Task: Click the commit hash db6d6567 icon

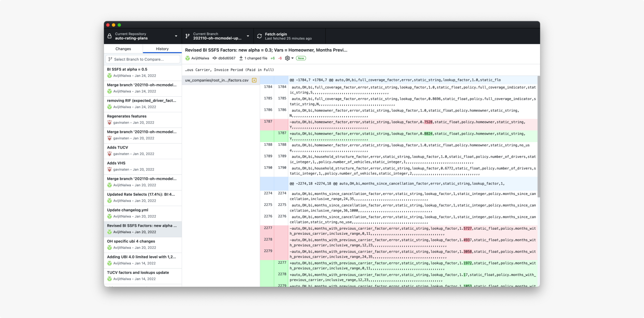Action: pos(215,58)
